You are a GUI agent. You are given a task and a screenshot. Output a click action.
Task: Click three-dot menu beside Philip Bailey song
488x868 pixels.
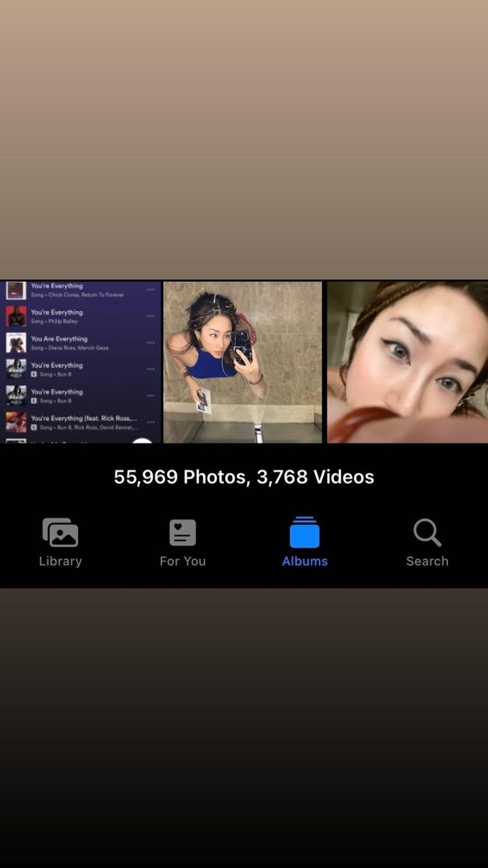[x=151, y=316]
